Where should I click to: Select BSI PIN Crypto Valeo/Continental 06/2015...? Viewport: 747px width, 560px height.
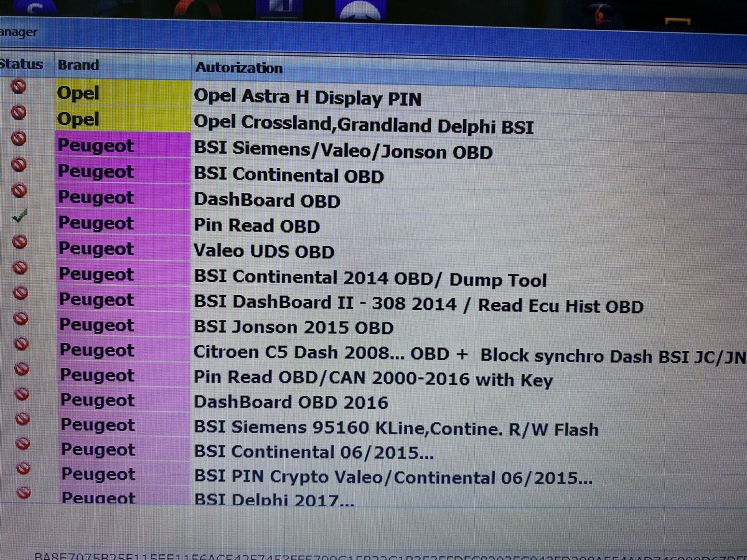tap(393, 477)
